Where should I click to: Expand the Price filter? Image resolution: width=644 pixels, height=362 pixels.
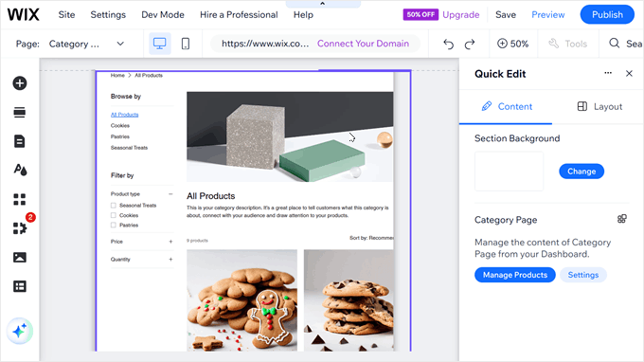coord(170,242)
